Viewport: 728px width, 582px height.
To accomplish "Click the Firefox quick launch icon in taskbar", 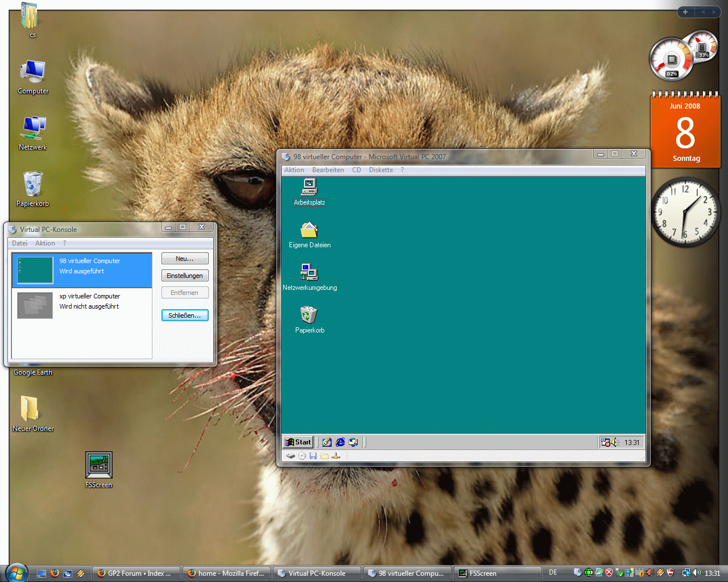I will tap(55, 573).
